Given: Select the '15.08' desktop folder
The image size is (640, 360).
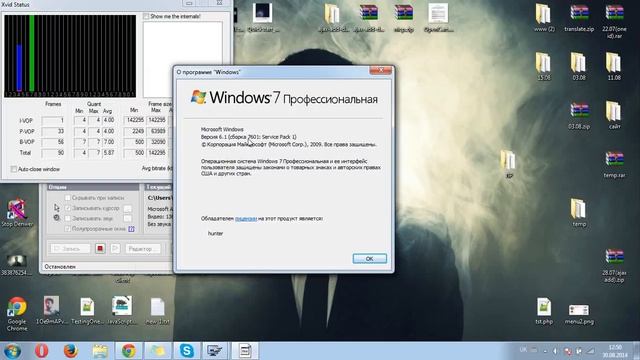Looking at the screenshot, I should tap(544, 66).
